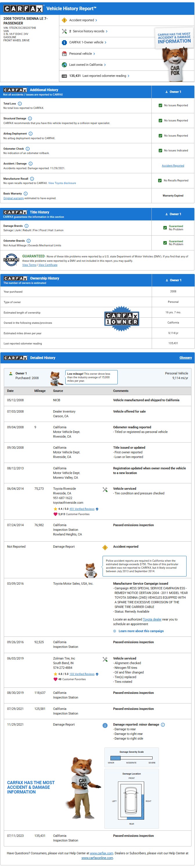
Task: Select Owner 1 column in Ownership History
Action: pyautogui.click(x=173, y=280)
